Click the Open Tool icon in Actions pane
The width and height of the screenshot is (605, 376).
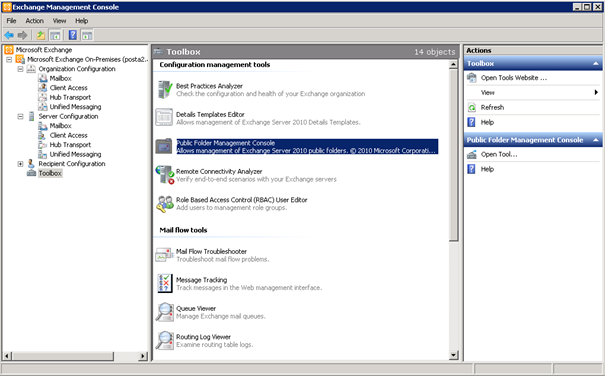(471, 154)
